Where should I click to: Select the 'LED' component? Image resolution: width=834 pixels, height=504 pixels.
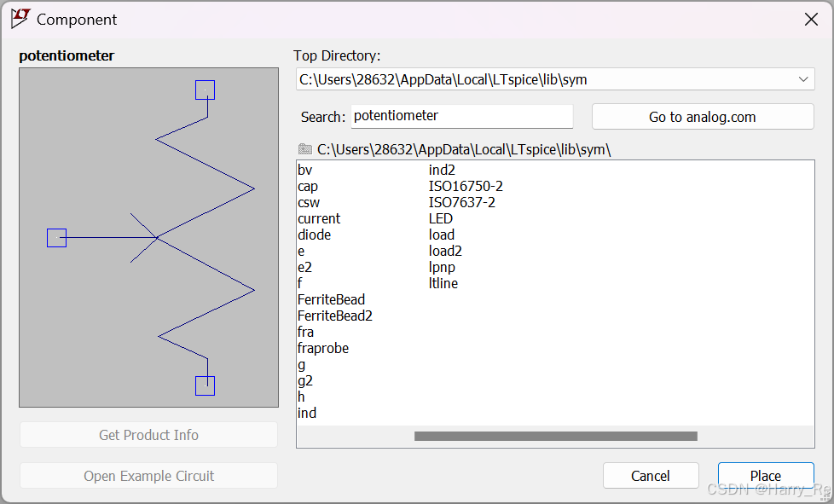[440, 218]
